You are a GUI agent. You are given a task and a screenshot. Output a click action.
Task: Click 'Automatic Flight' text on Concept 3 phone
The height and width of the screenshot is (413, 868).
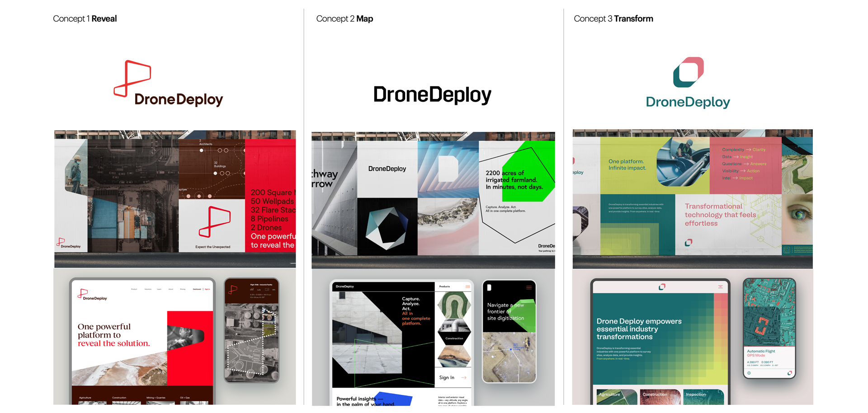tap(761, 351)
